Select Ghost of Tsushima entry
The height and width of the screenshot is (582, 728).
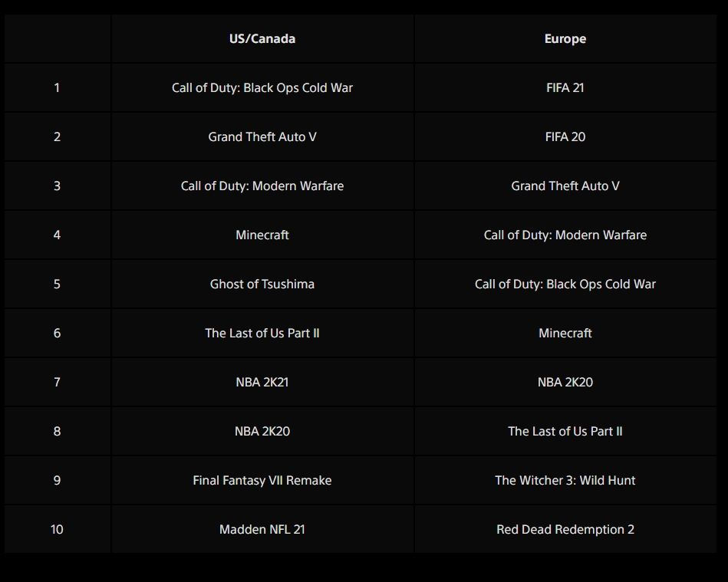tap(262, 284)
